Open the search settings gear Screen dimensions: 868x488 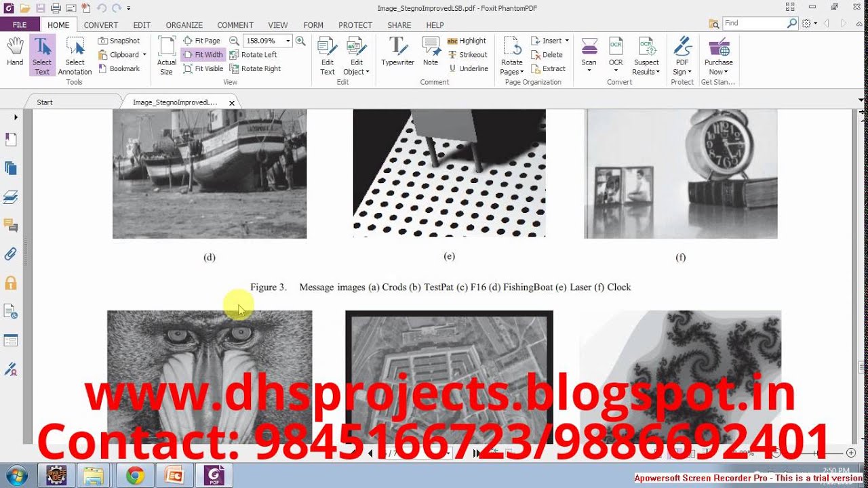point(806,23)
